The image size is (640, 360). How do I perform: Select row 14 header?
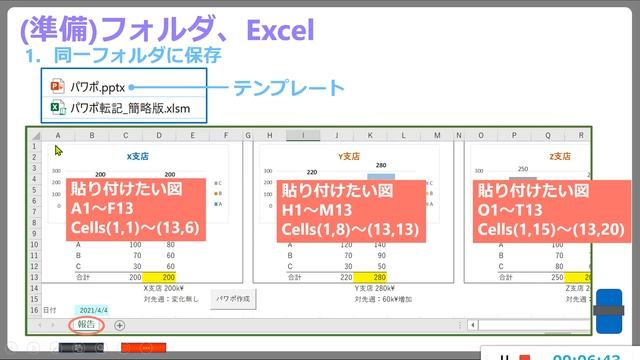click(34, 288)
